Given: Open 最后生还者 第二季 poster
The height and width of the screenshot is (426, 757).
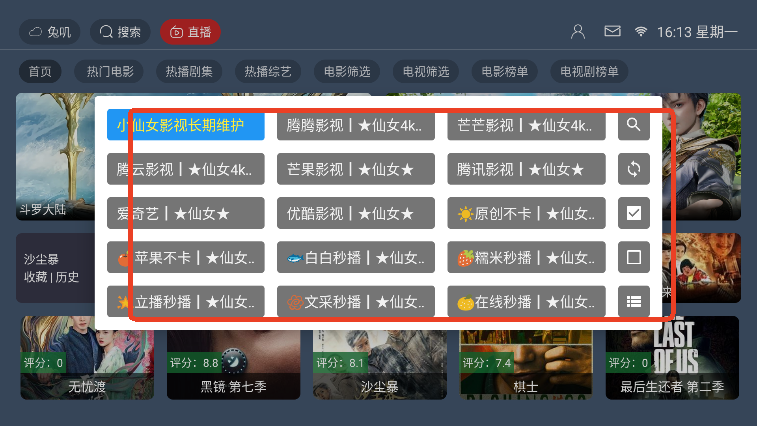Looking at the screenshot, I should (672, 358).
